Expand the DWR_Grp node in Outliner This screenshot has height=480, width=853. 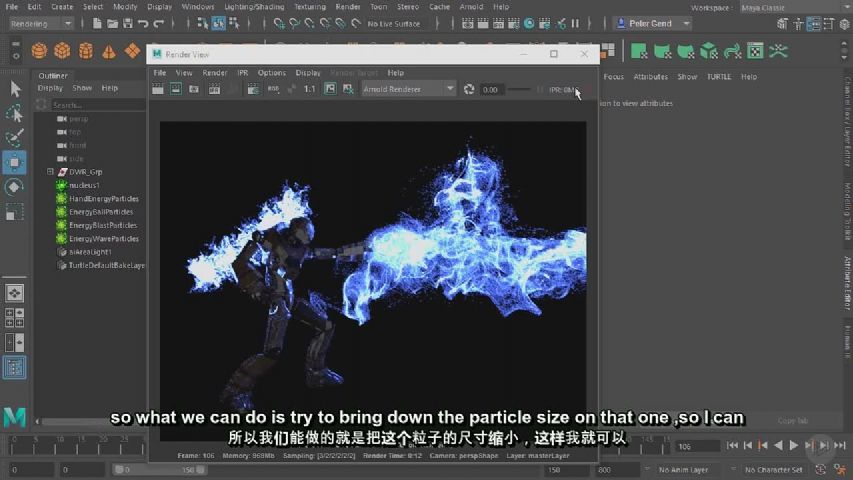[x=50, y=171]
